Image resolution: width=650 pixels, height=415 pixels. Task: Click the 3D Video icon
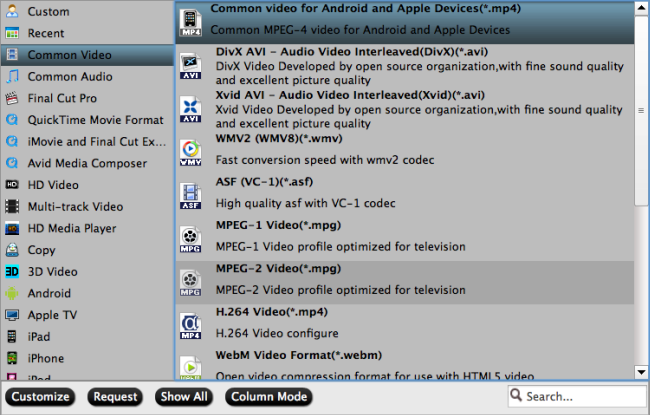[12, 272]
